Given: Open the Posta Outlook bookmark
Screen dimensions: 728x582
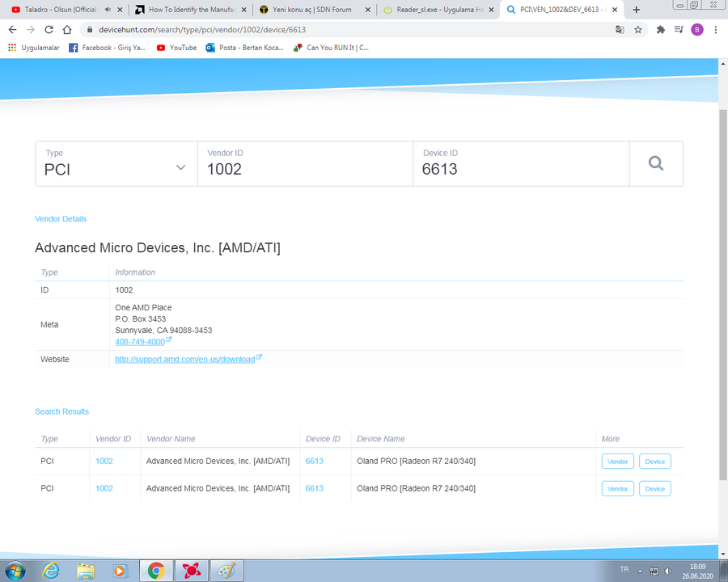Looking at the screenshot, I should tap(244, 48).
